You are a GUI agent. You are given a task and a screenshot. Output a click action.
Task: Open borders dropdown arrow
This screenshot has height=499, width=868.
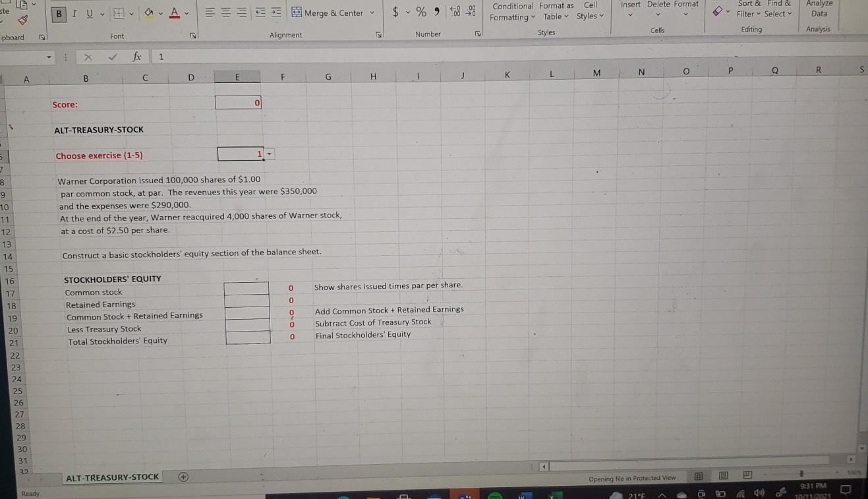coord(131,13)
